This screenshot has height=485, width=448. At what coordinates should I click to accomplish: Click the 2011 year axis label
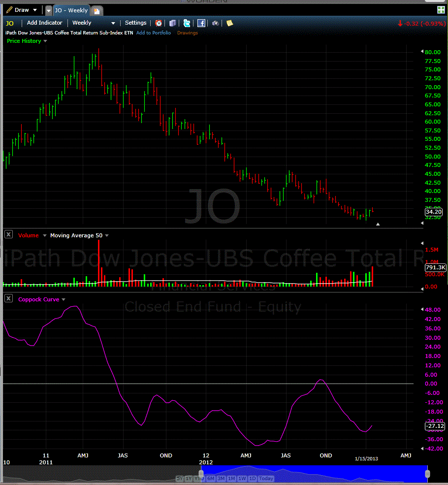46,462
